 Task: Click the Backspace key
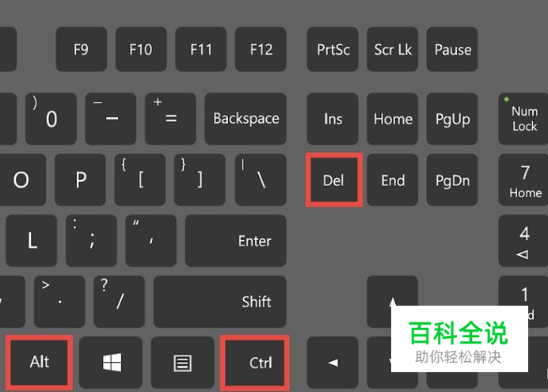click(245, 119)
